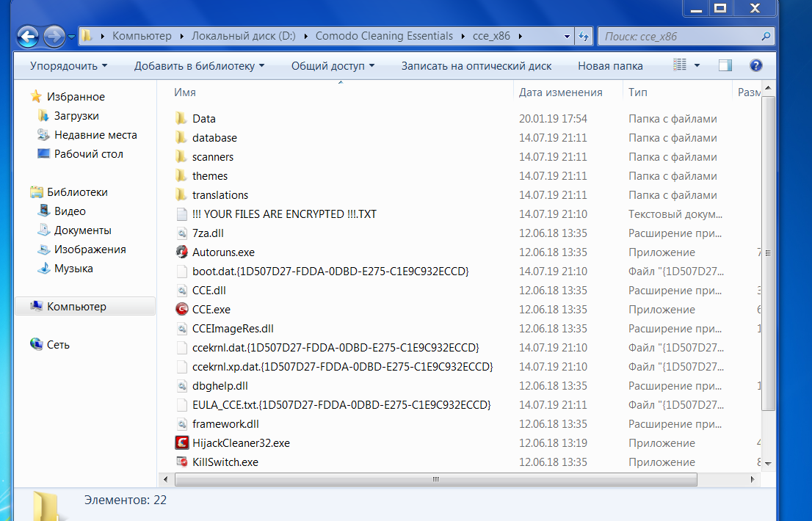Refresh the folder via address bar icon

point(584,36)
